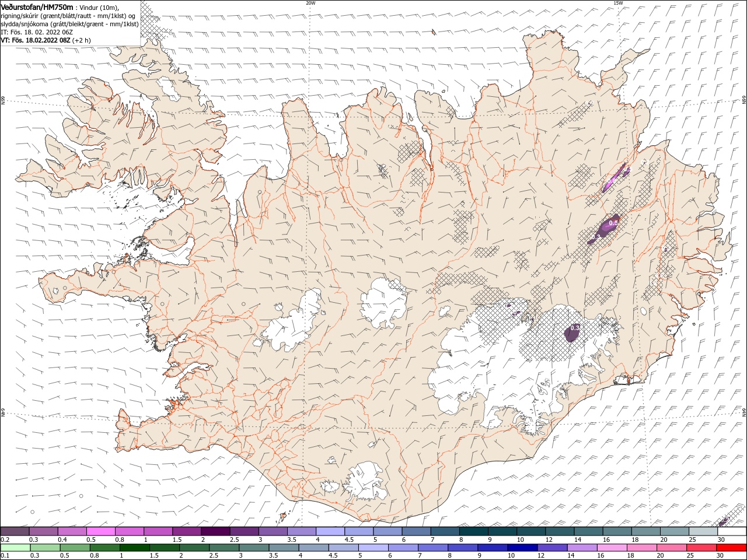The height and width of the screenshot is (560, 747).
Task: Click the VT: Fös. 18.02.2022 08Z (+2 h) line
Action: click(46, 40)
